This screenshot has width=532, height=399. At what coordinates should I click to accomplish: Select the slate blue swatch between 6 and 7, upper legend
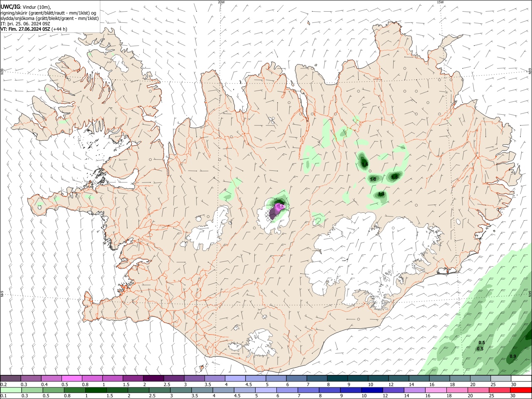click(x=296, y=378)
